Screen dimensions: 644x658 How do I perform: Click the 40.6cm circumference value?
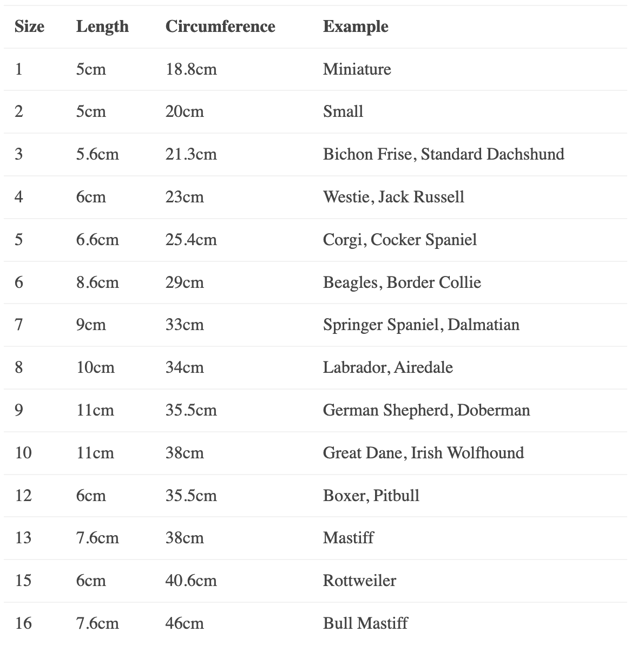pos(190,581)
